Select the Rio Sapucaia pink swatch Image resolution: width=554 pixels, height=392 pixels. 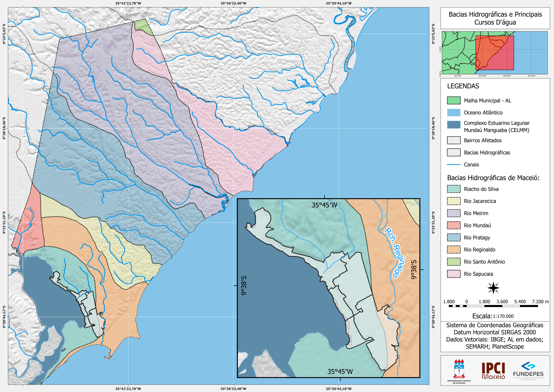tap(454, 274)
